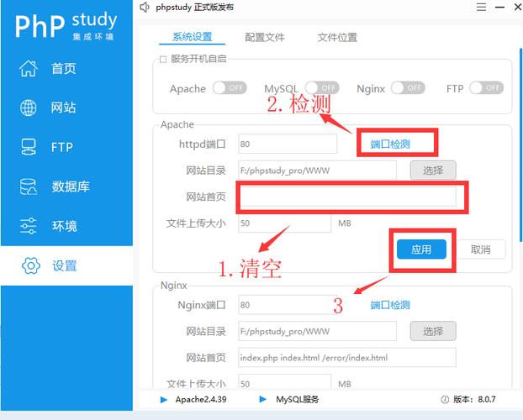The height and width of the screenshot is (420, 523).
Task: Open the hamburger menu icon
Action: pyautogui.click(x=481, y=7)
